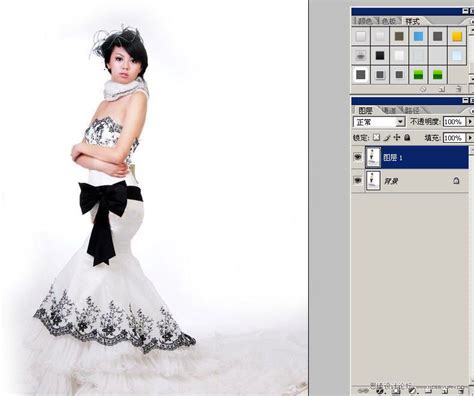Hide the 图层 1 layer via eye icon

click(358, 157)
